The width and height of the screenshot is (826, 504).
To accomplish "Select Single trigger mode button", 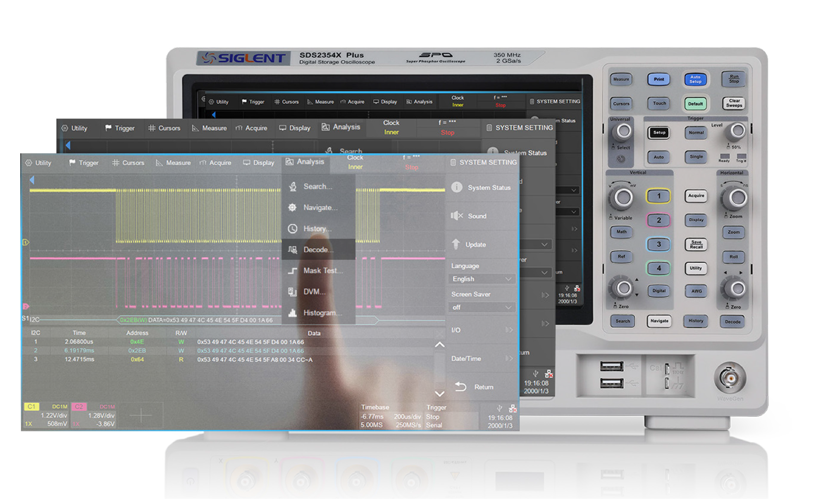I will [x=696, y=157].
